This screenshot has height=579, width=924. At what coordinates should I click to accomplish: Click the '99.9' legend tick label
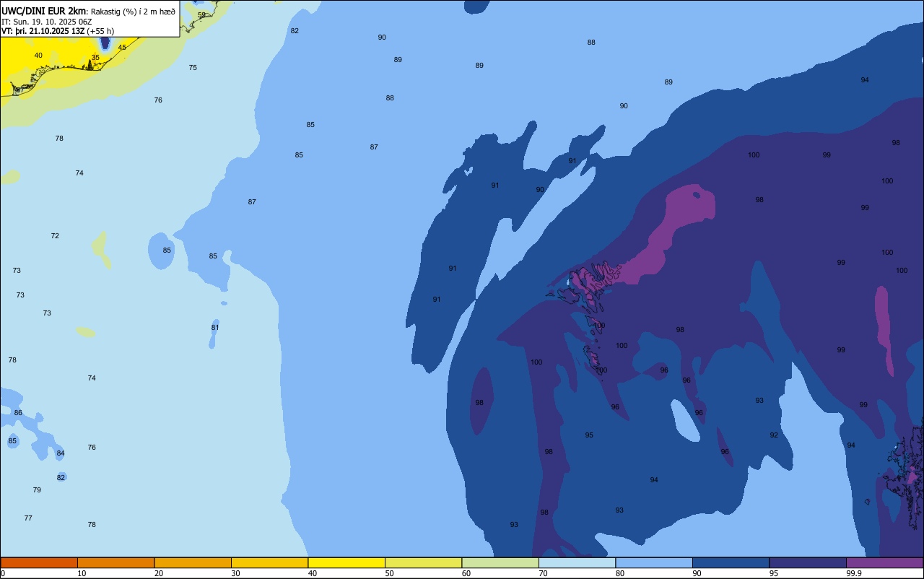[x=853, y=573]
